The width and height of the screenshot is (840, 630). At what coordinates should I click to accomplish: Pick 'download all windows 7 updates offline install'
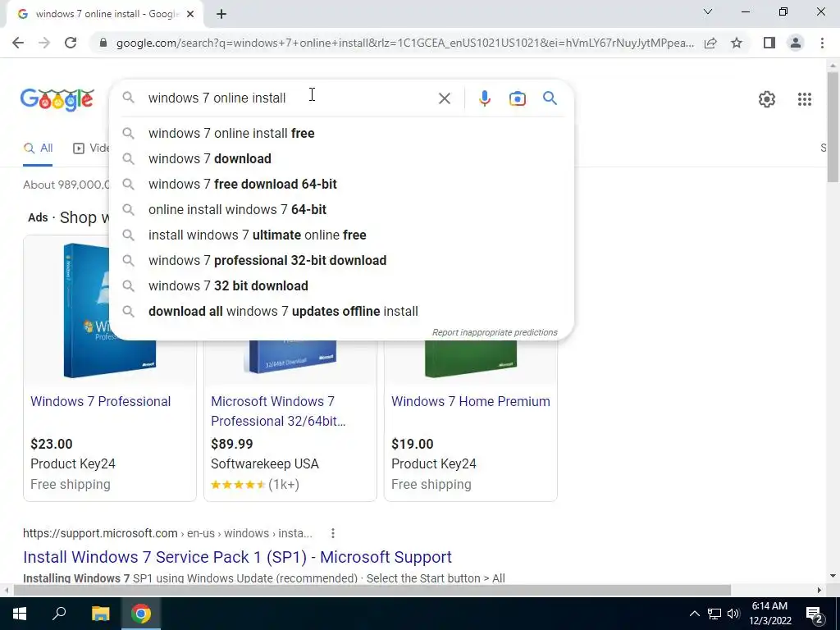(x=342, y=311)
